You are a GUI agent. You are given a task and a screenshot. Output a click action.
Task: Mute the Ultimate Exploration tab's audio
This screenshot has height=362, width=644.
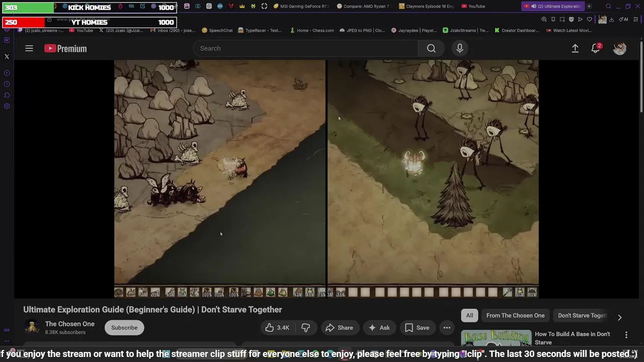tap(534, 7)
